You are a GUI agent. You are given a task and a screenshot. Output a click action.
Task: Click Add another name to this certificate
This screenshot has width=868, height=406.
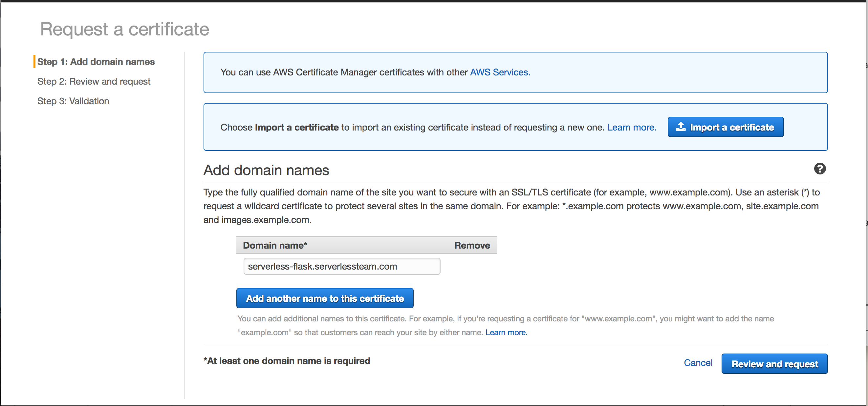coord(324,298)
